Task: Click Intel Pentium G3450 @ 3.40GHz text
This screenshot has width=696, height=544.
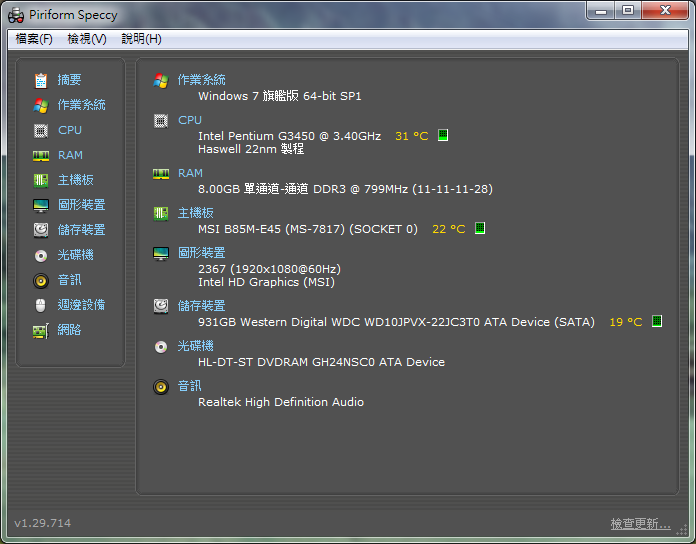Action: coord(289,136)
